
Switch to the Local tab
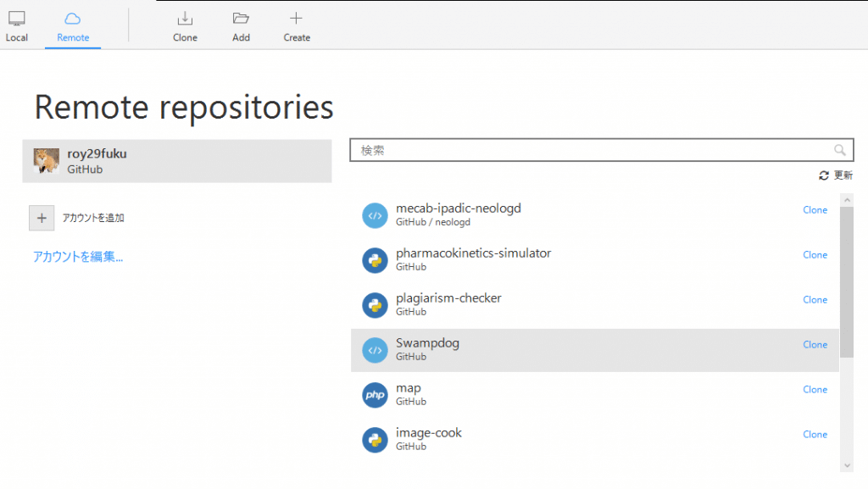coord(17,25)
